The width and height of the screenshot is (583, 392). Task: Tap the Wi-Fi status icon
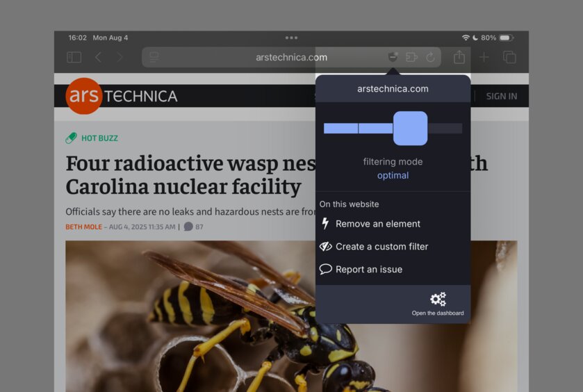pos(466,38)
